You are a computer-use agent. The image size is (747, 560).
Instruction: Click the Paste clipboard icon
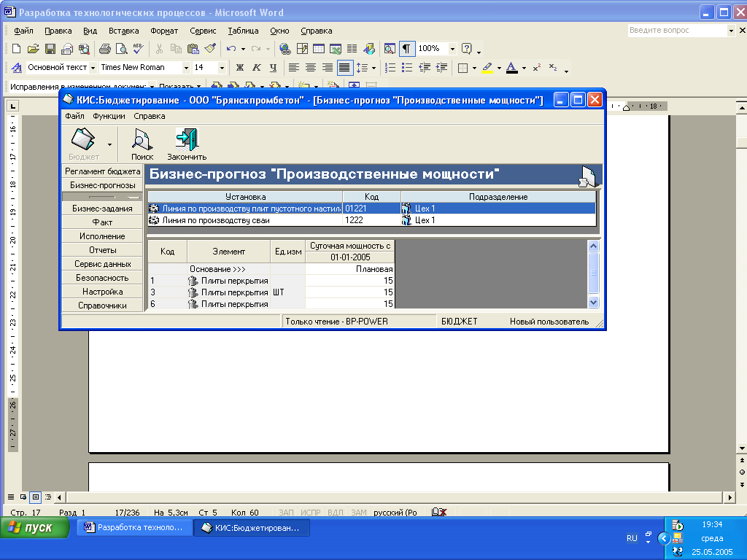(193, 49)
